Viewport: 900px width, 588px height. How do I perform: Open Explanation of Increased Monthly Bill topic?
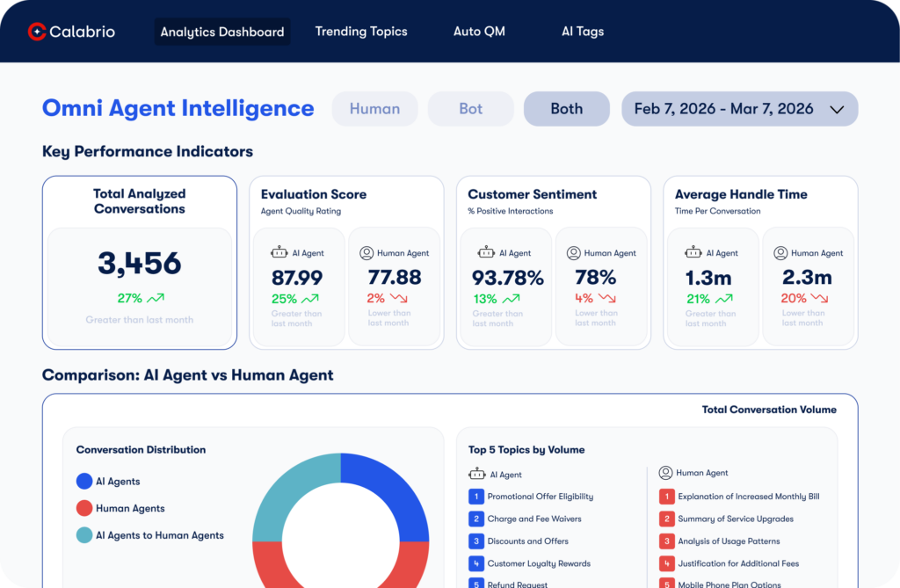click(749, 496)
